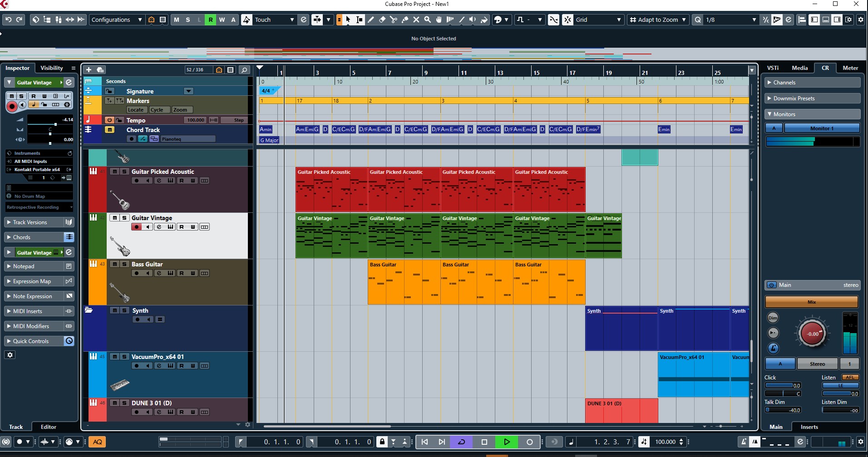Switch to the Media tab
Viewport: 868px width, 457px height.
point(799,68)
